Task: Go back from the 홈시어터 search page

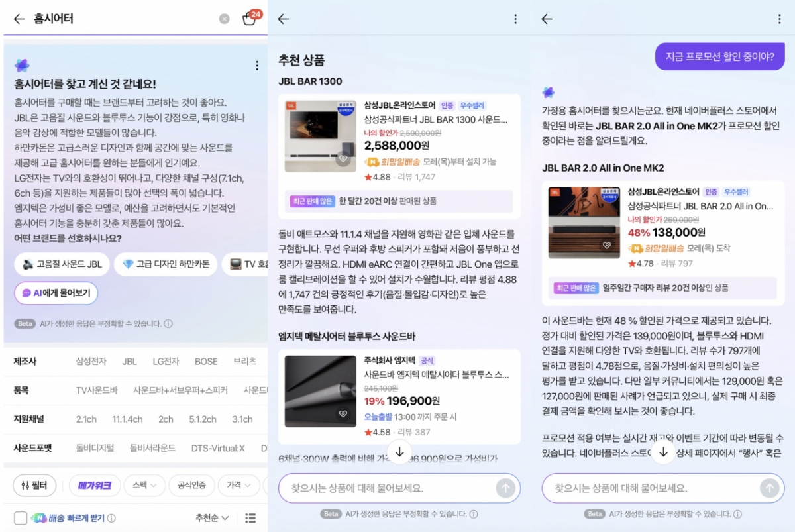Action: coord(19,19)
